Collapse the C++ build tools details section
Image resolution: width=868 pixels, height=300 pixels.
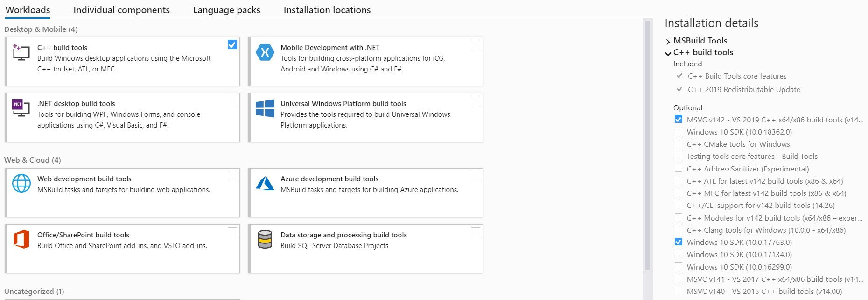tap(668, 53)
